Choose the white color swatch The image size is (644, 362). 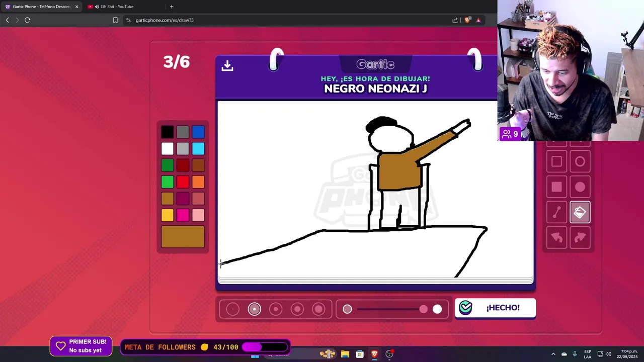[x=168, y=149]
